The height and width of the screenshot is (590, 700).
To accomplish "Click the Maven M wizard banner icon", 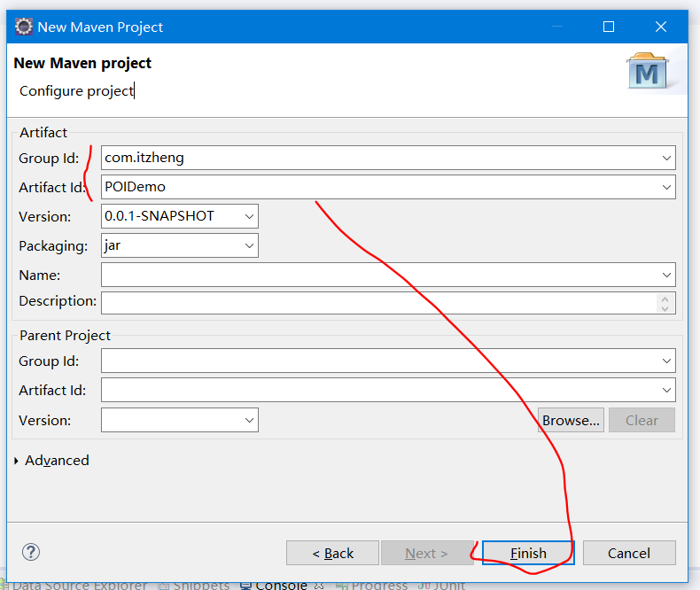I will (x=647, y=72).
